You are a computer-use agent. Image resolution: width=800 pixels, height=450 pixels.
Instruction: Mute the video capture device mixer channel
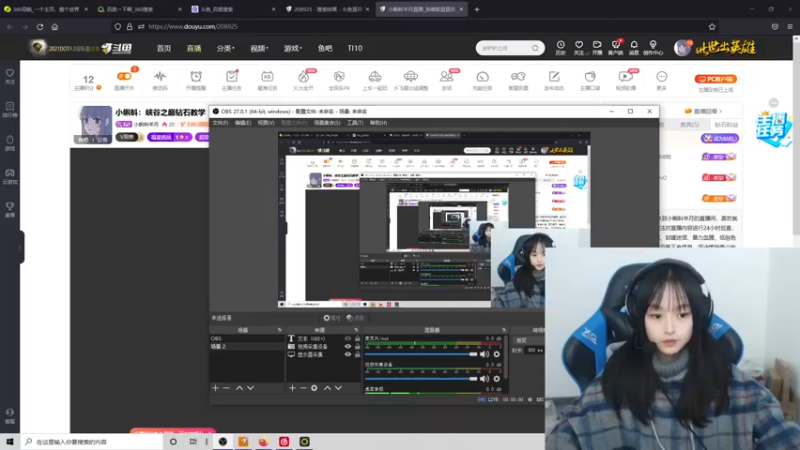484,379
